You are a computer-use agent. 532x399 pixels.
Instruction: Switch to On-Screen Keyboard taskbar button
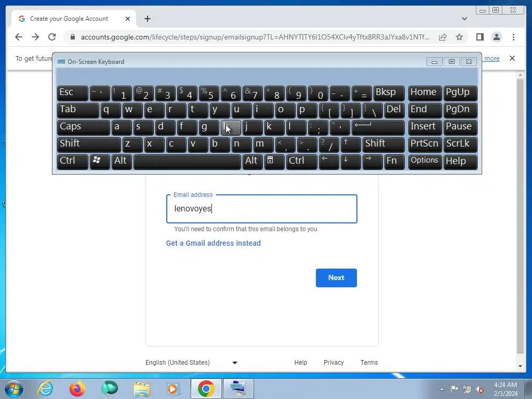point(238,389)
